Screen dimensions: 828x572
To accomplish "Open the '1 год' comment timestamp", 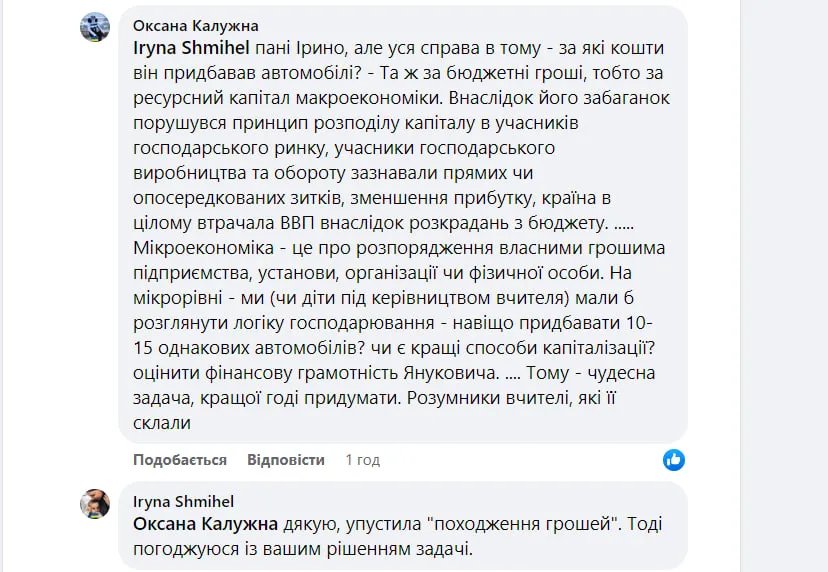I will click(362, 460).
